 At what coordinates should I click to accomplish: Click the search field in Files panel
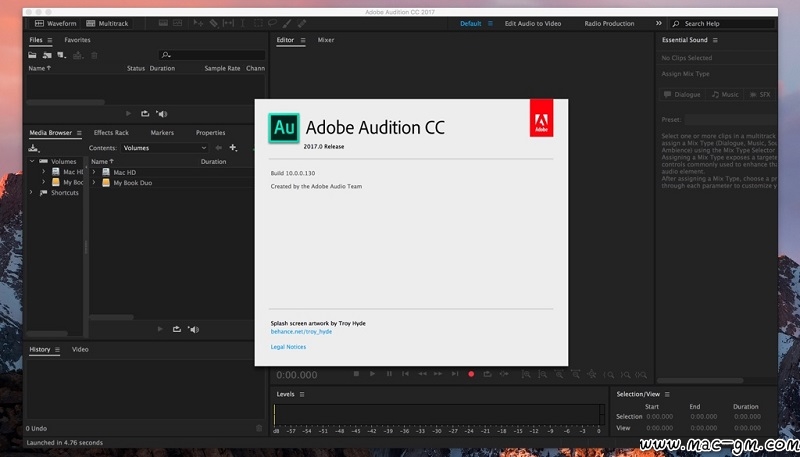212,55
